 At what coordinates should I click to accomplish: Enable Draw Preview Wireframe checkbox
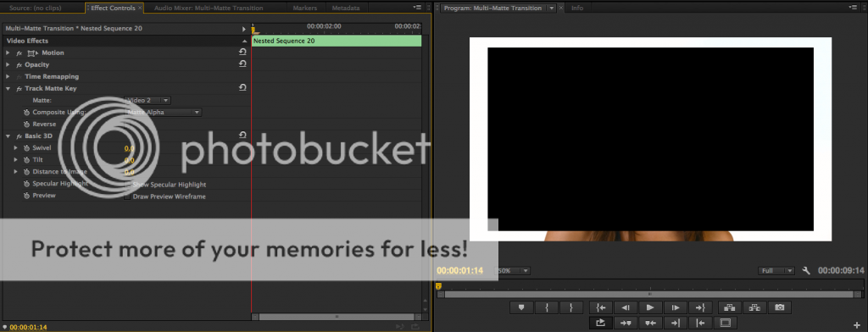tap(127, 196)
